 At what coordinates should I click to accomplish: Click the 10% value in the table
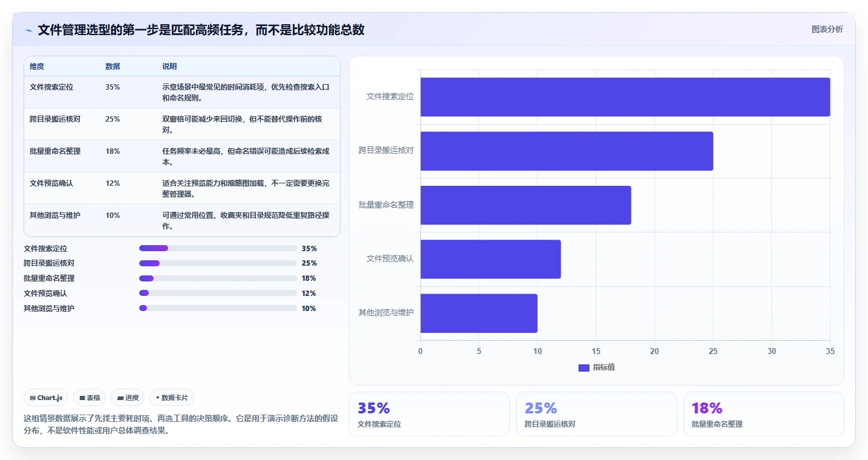click(113, 215)
